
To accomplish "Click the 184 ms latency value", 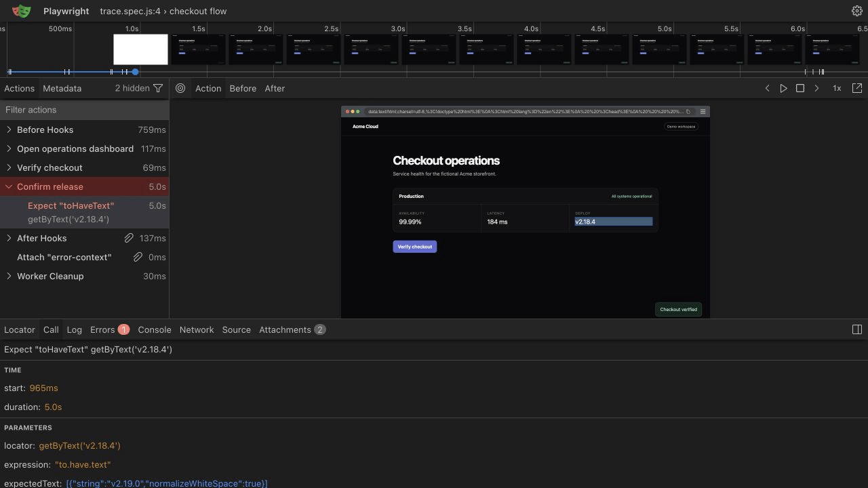I will [497, 222].
